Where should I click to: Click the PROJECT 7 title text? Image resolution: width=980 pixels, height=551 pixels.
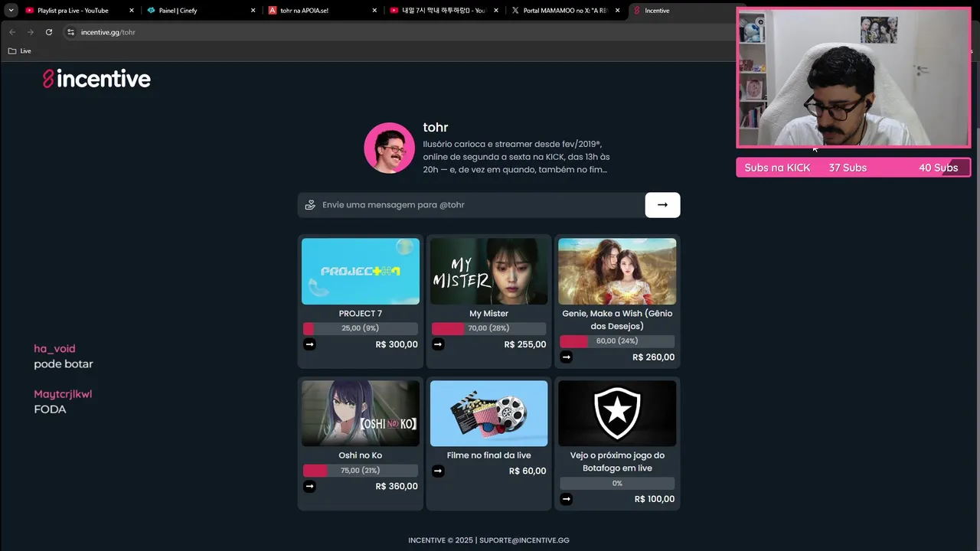(361, 314)
